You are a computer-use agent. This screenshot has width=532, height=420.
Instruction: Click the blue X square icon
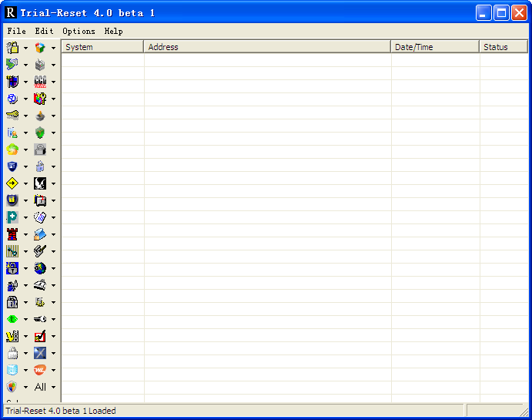40,353
